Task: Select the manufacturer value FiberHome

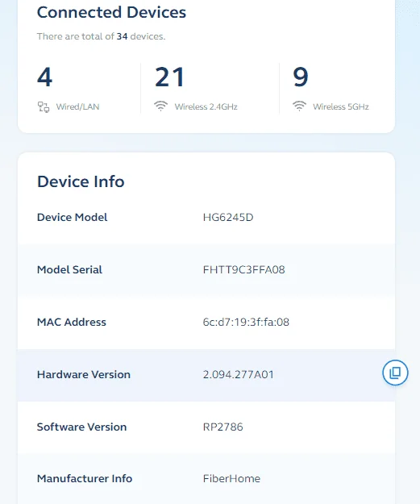Action: (231, 479)
